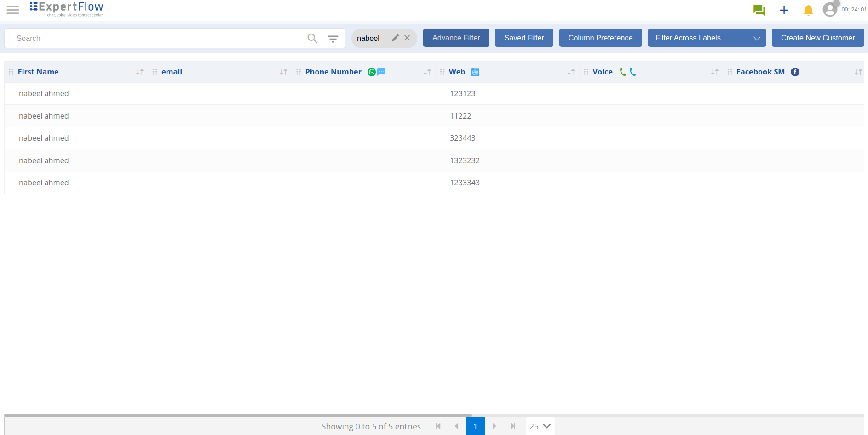868x435 pixels.
Task: Open the hamburger navigation menu
Action: (x=13, y=10)
